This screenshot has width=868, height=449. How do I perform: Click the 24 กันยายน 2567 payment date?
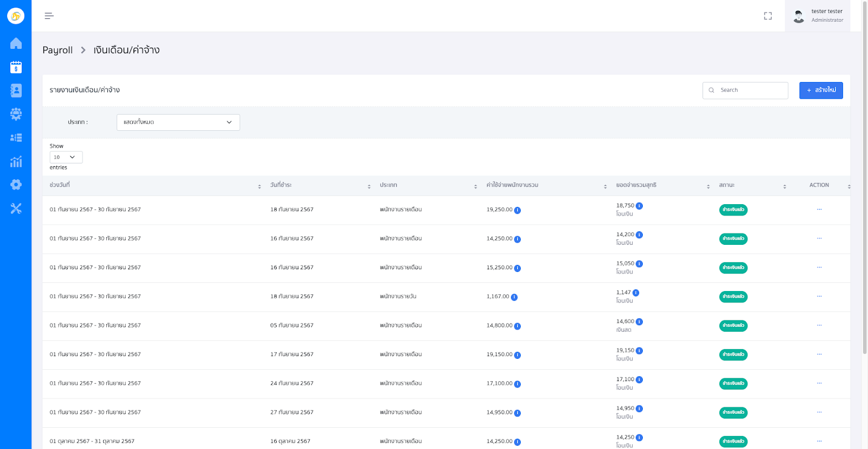292,383
